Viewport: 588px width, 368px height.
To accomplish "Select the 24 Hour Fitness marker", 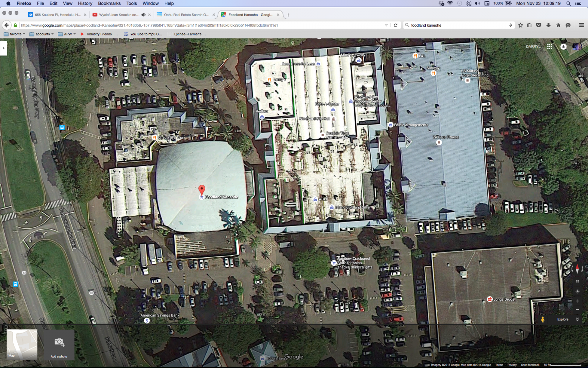I will pyautogui.click(x=439, y=142).
